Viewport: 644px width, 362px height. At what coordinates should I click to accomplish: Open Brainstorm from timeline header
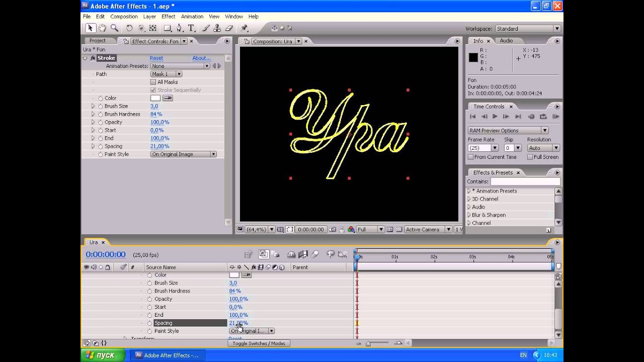(331, 254)
